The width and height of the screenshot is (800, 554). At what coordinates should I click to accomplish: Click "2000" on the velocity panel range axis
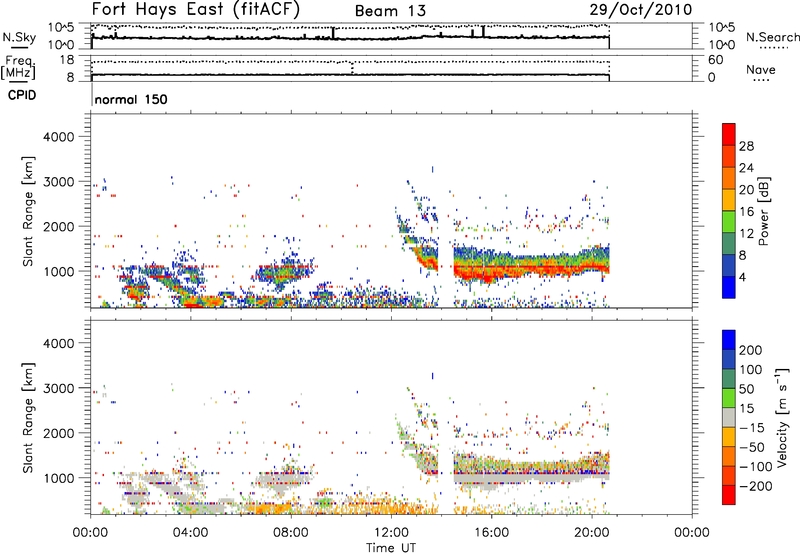point(58,433)
